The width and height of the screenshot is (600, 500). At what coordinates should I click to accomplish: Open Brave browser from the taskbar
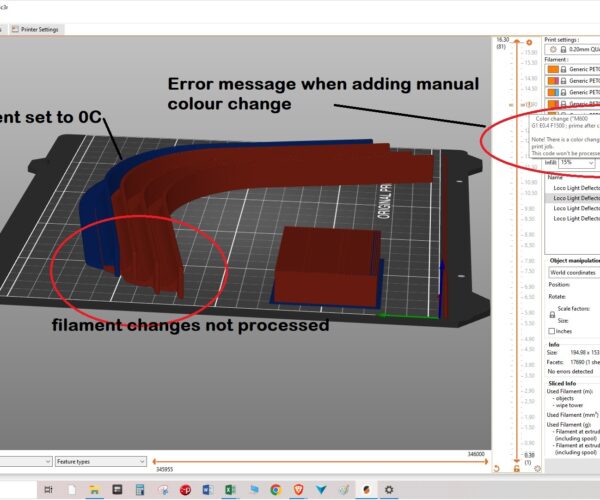click(298, 489)
